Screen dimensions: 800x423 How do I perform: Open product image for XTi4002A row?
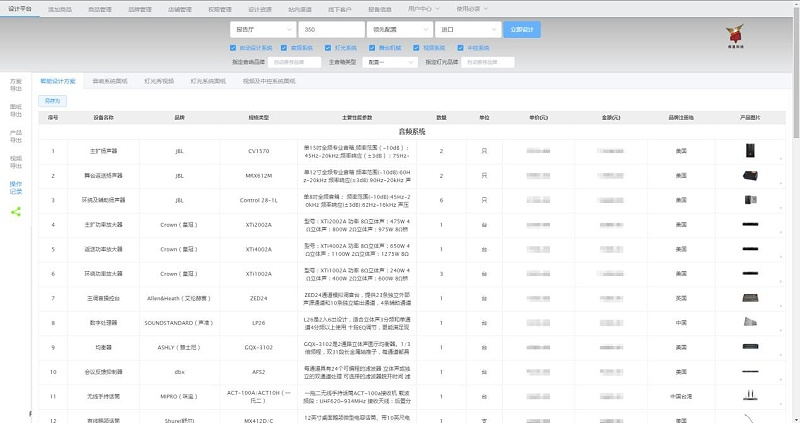750,249
